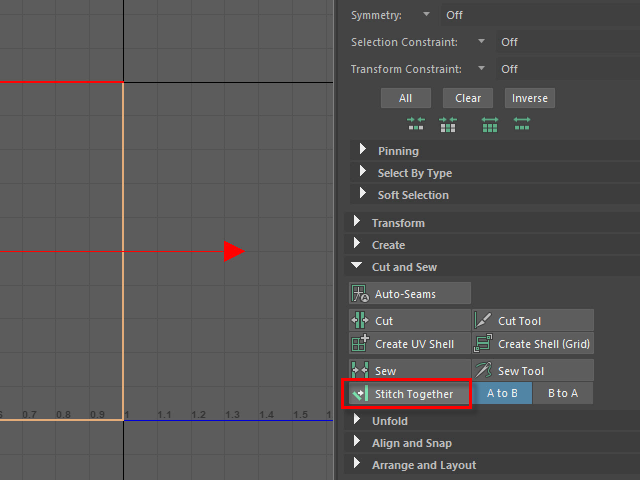The image size is (640, 480).
Task: Select the Cut tool icon
Action: point(360,321)
